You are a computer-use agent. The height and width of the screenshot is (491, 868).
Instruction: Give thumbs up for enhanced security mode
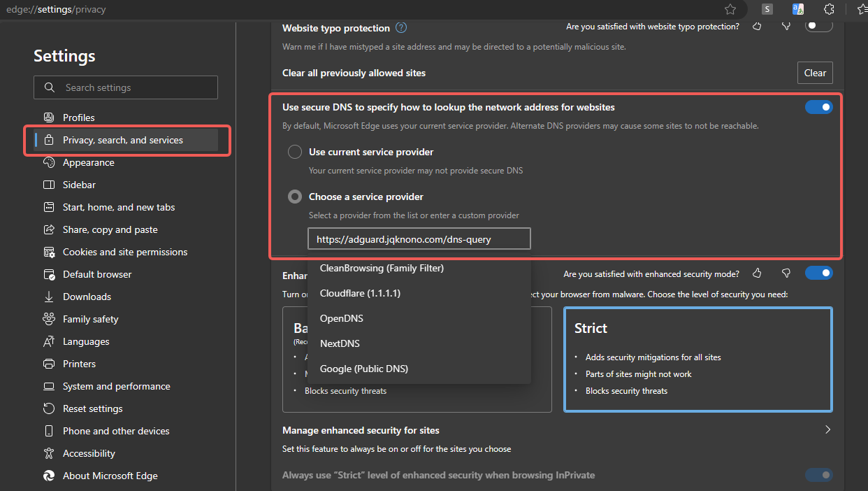(x=757, y=273)
